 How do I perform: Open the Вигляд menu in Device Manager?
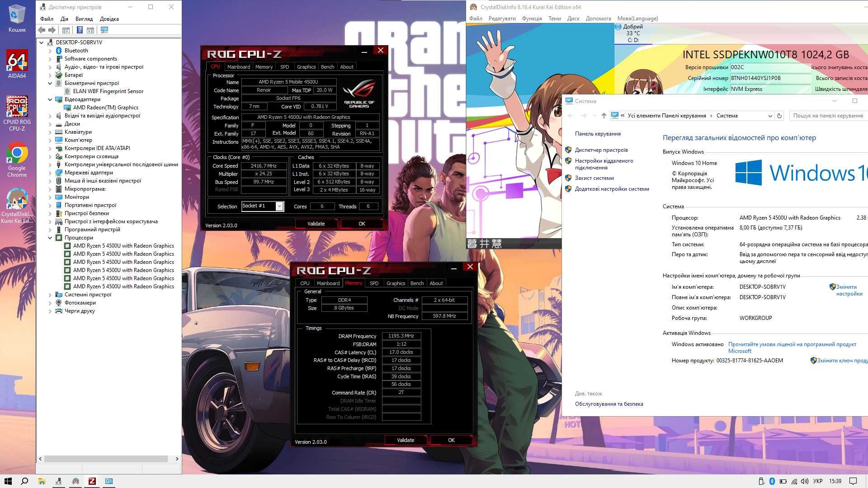(x=84, y=19)
